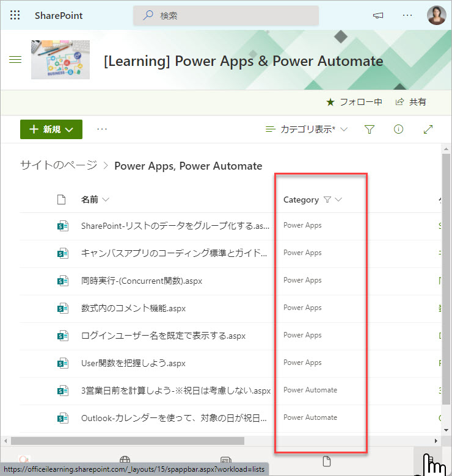This screenshot has width=452, height=476.
Task: Click the vertical scrollbar down arrow
Action: (446, 430)
